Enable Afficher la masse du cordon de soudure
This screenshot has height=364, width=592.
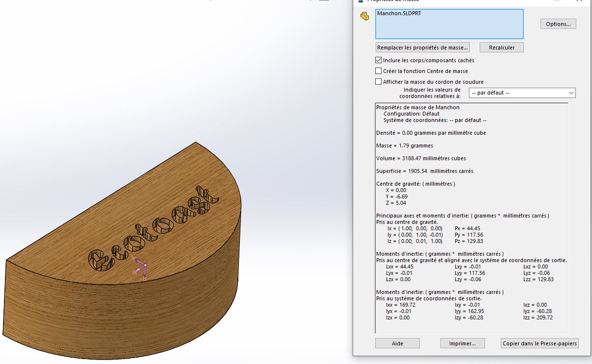[x=378, y=82]
